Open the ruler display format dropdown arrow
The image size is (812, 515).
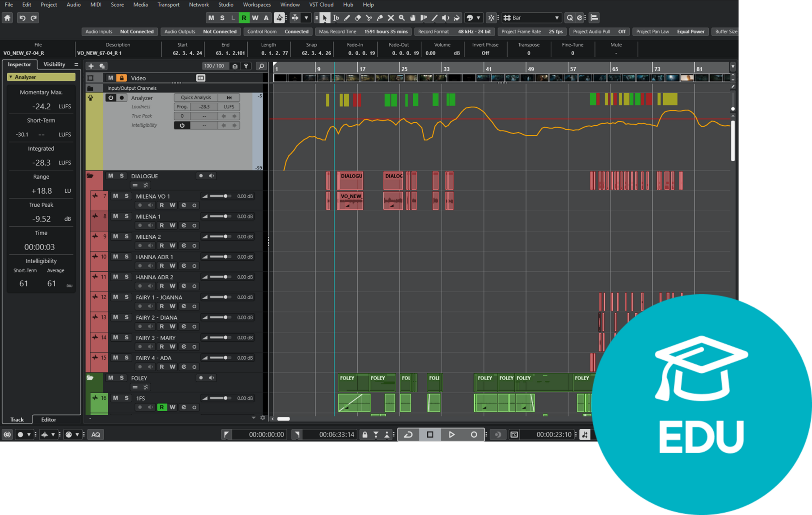click(x=733, y=66)
